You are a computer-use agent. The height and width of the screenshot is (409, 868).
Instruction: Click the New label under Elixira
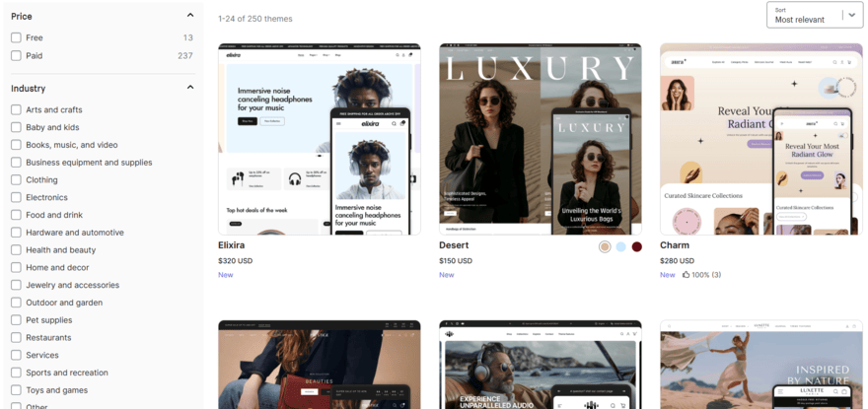pyautogui.click(x=226, y=275)
